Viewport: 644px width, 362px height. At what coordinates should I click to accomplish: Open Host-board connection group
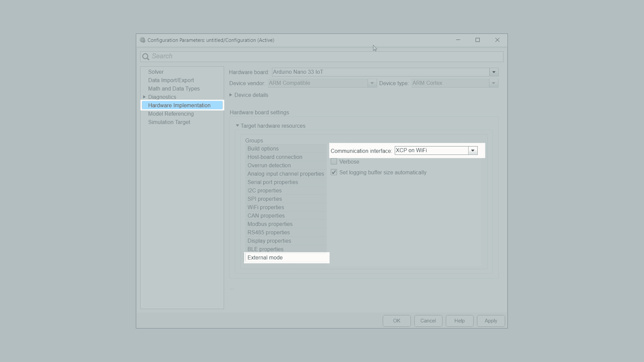point(275,157)
